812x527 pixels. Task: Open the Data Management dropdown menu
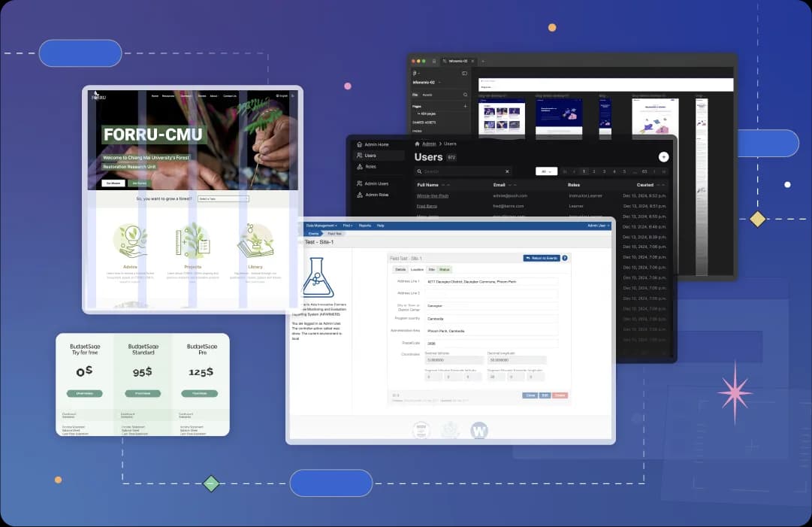321,225
